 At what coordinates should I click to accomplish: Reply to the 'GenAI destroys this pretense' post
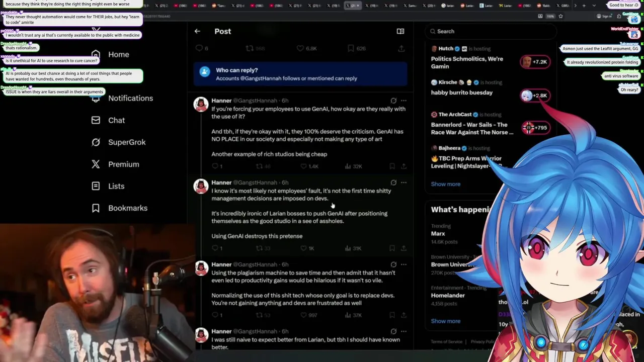pyautogui.click(x=217, y=248)
